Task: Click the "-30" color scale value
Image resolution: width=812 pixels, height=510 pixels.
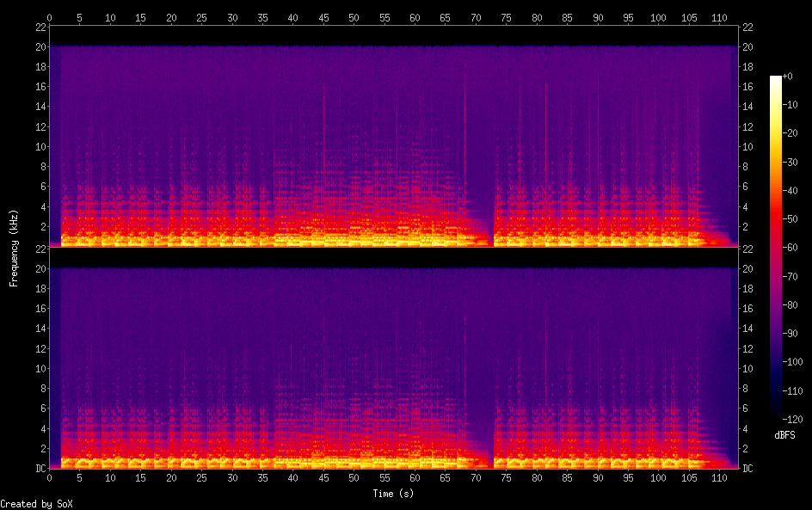Action: 790,162
